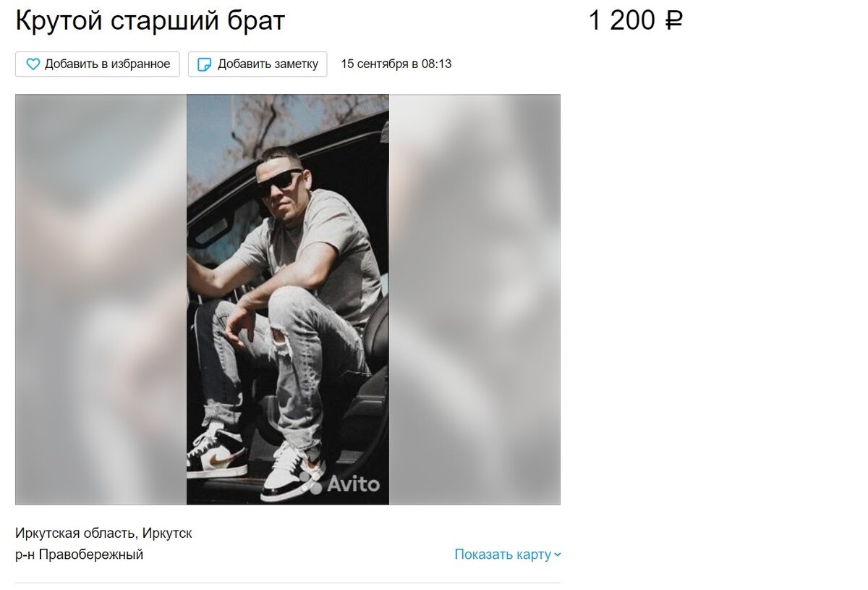Screen dimensions: 868x590
Task: Click the blurred left side of gallery
Action: [101, 299]
